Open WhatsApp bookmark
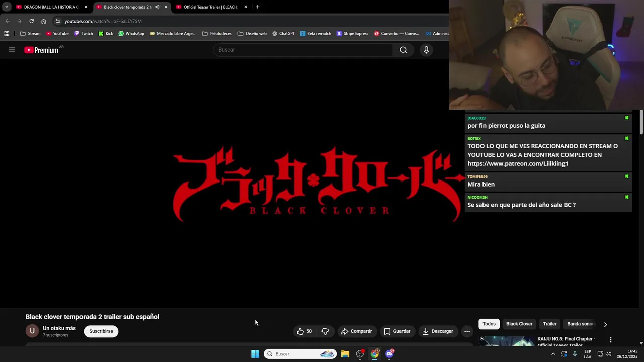The height and width of the screenshot is (362, 644). click(x=131, y=34)
